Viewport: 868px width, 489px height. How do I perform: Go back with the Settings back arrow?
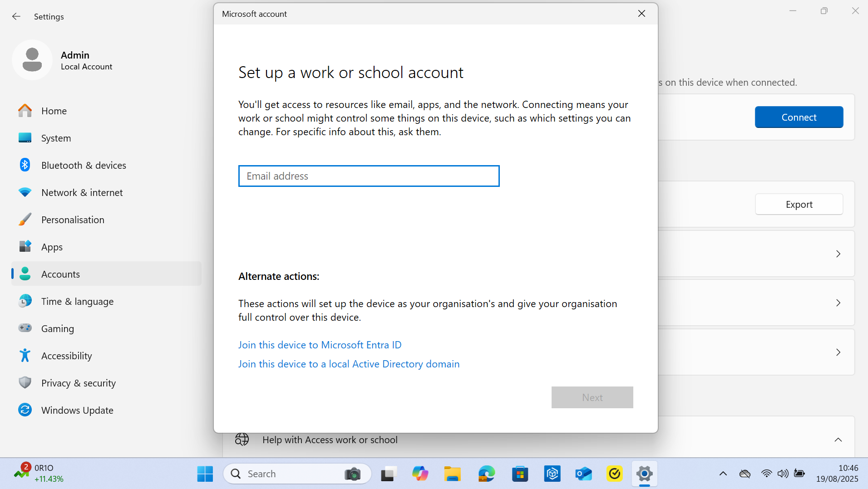coord(16,16)
